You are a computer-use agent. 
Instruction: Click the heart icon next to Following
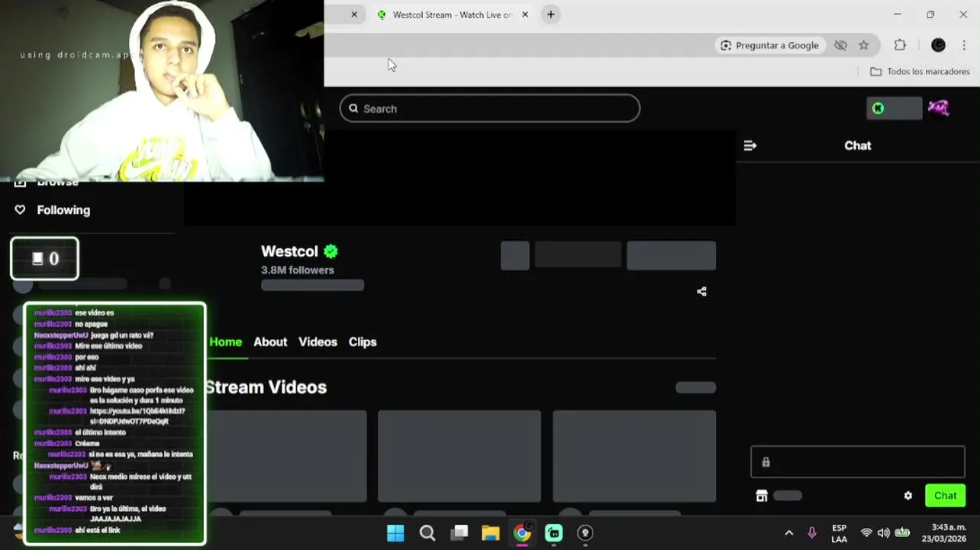[x=20, y=210]
